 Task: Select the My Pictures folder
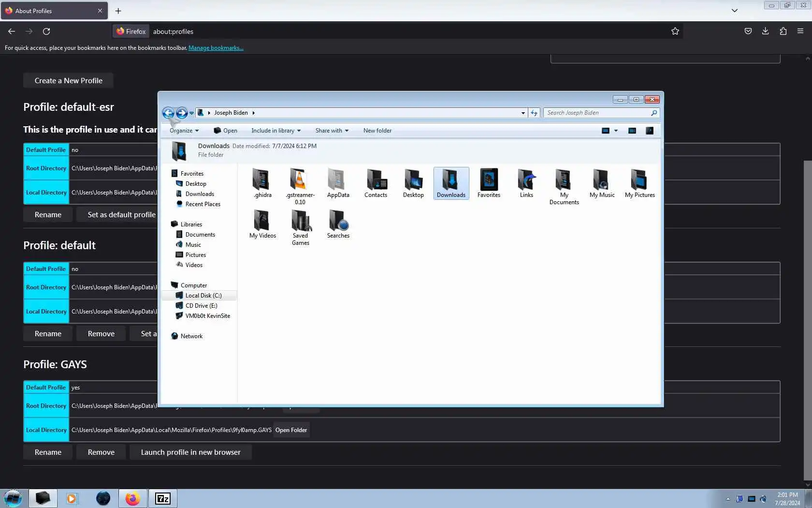click(x=639, y=183)
